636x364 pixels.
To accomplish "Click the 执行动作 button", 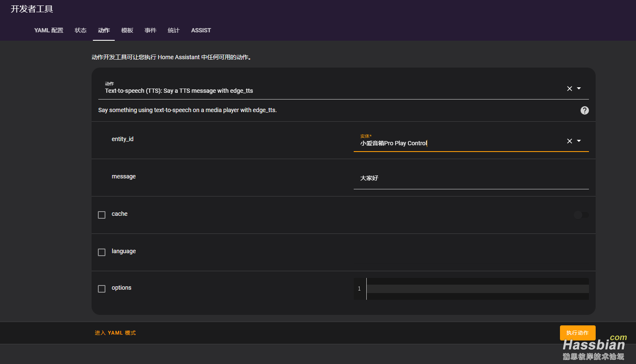I will [578, 333].
